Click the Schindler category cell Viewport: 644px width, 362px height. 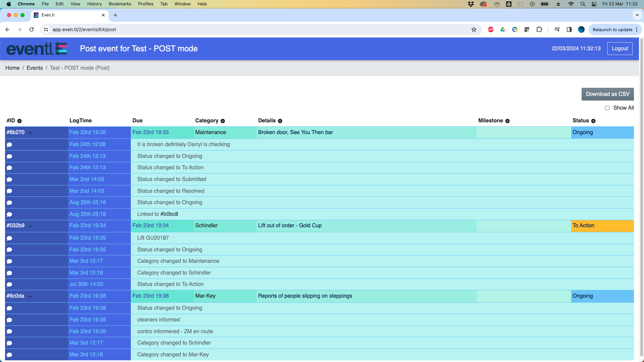pyautogui.click(x=225, y=226)
